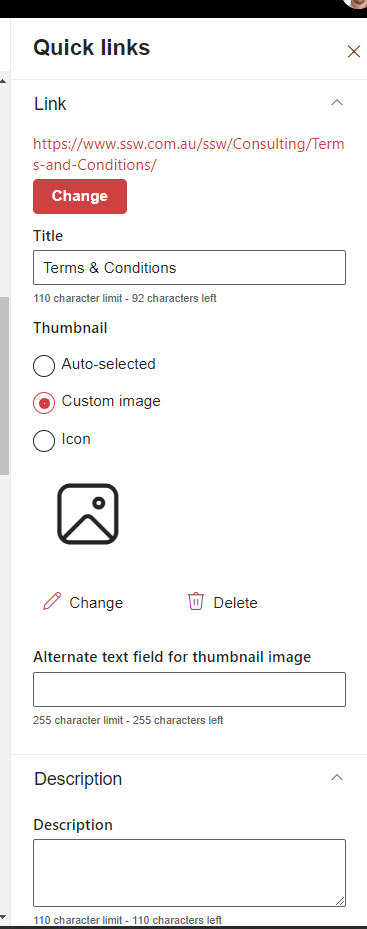Click the Description section header
Screen dimensions: 367x929
pyautogui.click(x=78, y=779)
